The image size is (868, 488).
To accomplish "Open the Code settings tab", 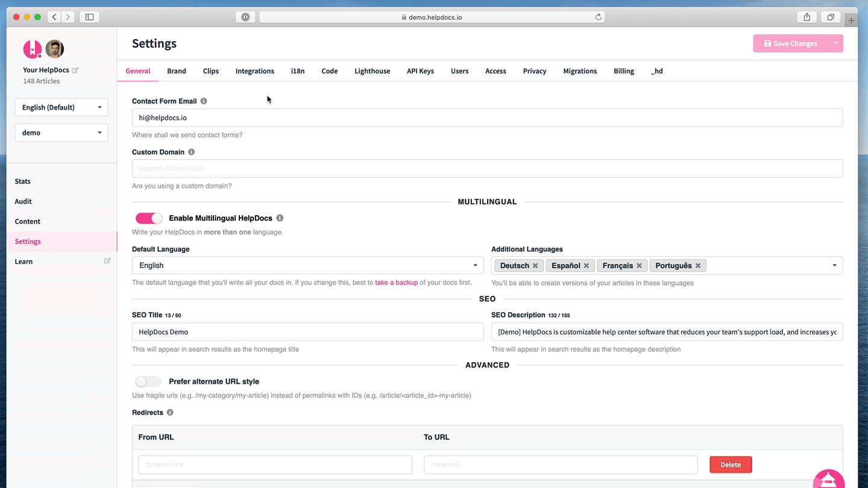I will (x=330, y=71).
